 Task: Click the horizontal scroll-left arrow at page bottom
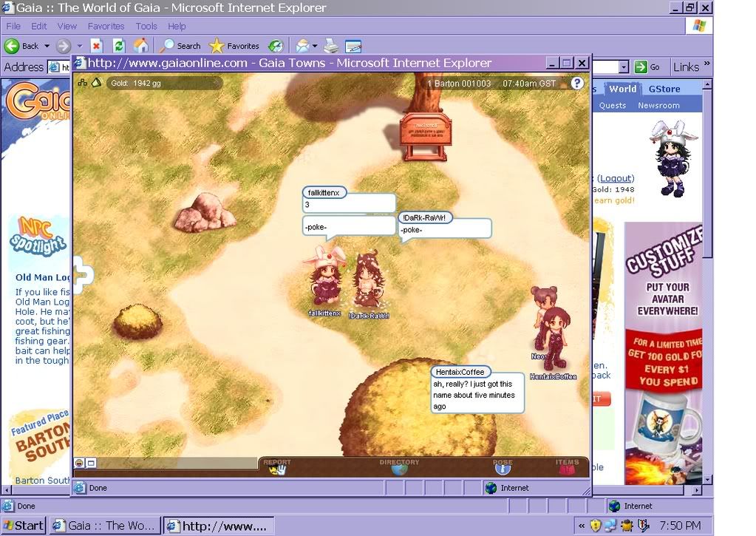pos(6,489)
